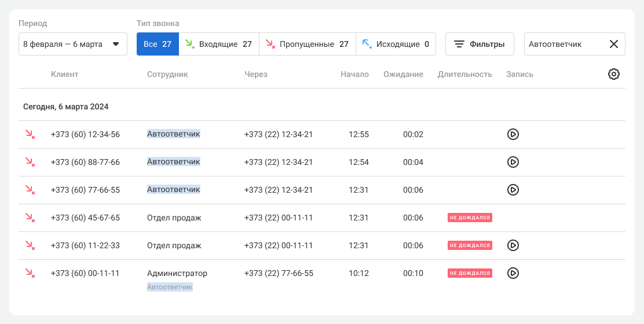Play recording of 10:12 Администратор call
Image resolution: width=644 pixels, height=324 pixels.
coord(513,273)
